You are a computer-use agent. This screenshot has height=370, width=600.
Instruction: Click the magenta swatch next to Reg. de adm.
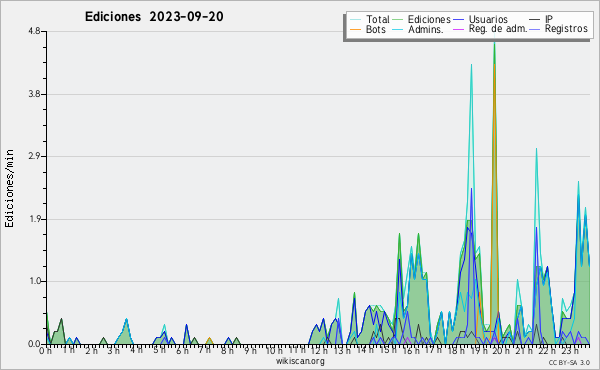458,29
